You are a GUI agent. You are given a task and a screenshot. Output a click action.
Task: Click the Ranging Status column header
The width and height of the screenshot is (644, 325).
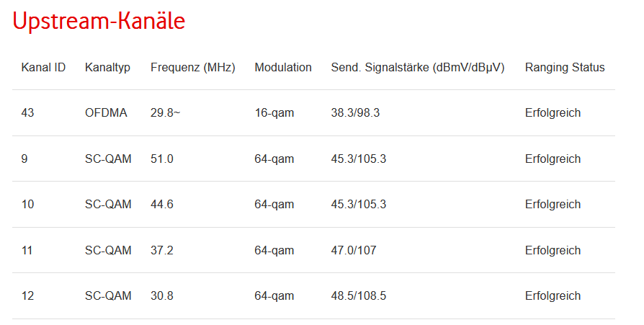click(564, 68)
